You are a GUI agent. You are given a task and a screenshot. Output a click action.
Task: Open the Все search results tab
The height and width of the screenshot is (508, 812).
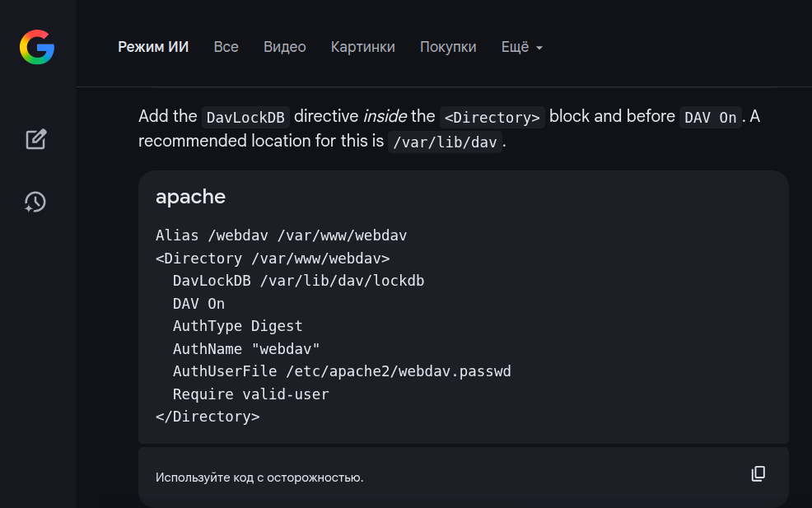pos(226,47)
